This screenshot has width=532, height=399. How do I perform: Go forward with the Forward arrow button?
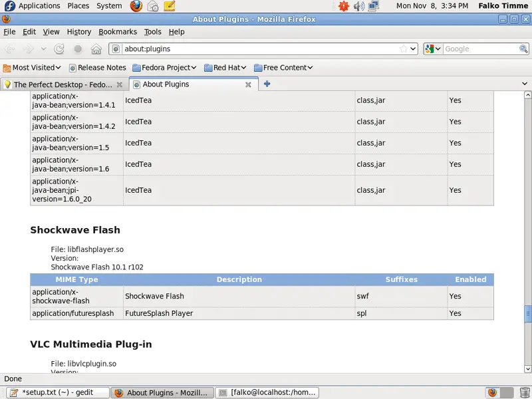pyautogui.click(x=28, y=49)
